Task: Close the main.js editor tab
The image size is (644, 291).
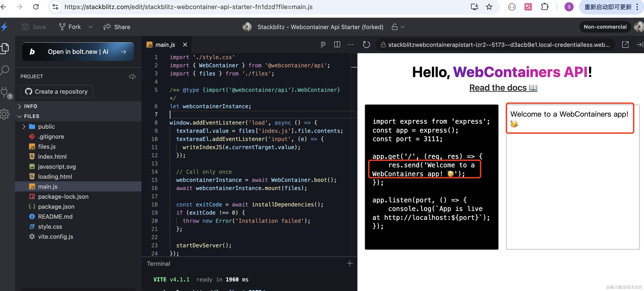Action: (185, 45)
